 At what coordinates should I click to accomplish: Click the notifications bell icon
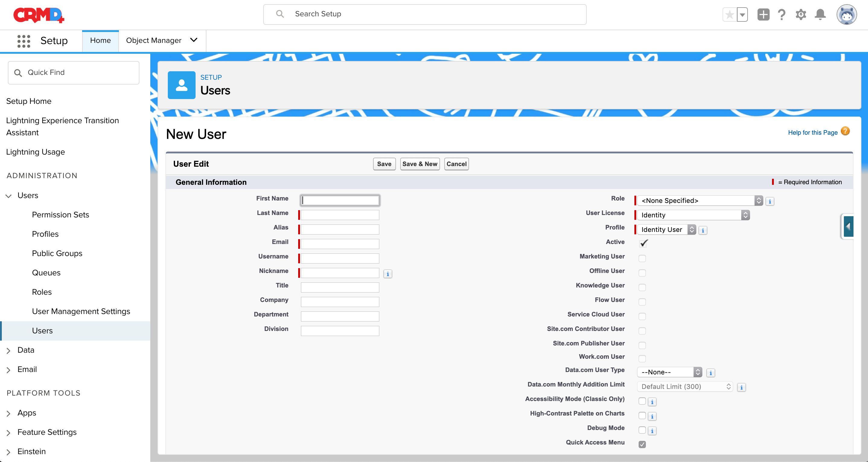tap(820, 15)
